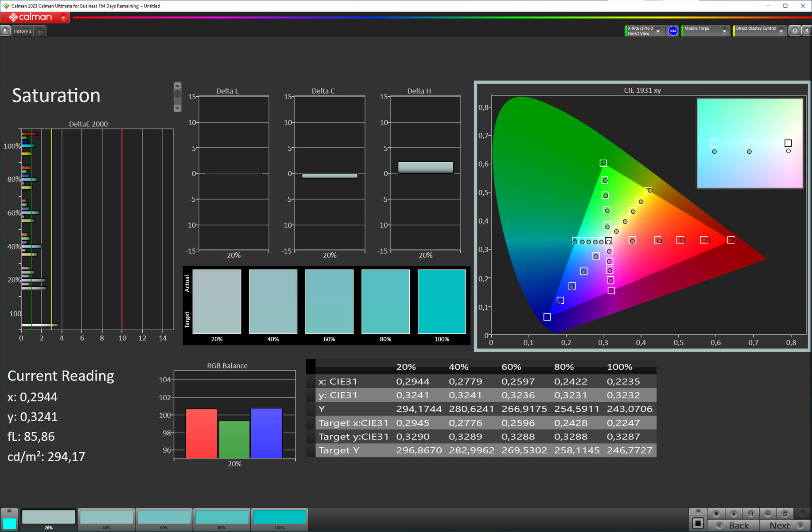Select the 100% cyan swatch in bottom strip
The width and height of the screenshot is (812, 532).
[279, 518]
